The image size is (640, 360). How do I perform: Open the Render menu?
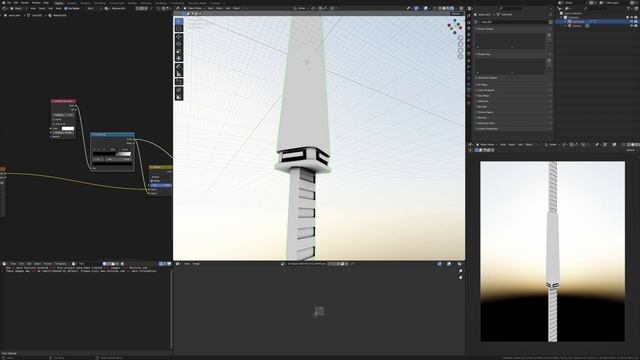[x=25, y=3]
